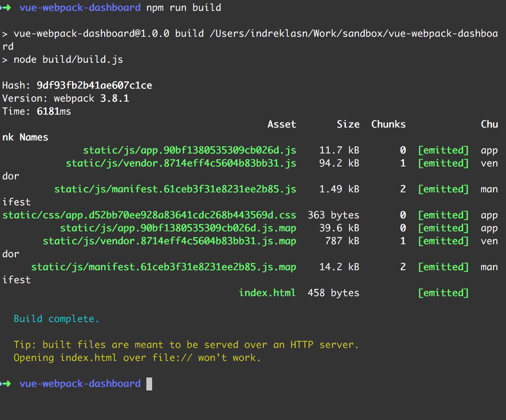Click the Chunks column header
506x420 pixels.
click(388, 124)
